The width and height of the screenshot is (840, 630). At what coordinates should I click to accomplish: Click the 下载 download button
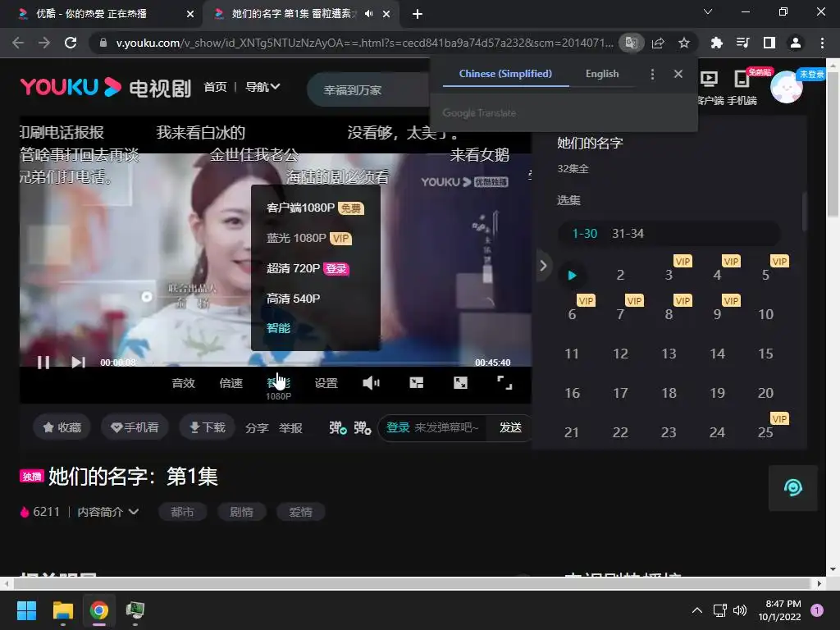208,427
